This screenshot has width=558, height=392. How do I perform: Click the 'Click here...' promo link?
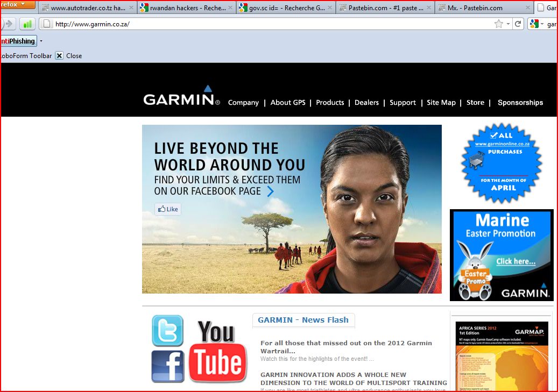click(x=515, y=261)
